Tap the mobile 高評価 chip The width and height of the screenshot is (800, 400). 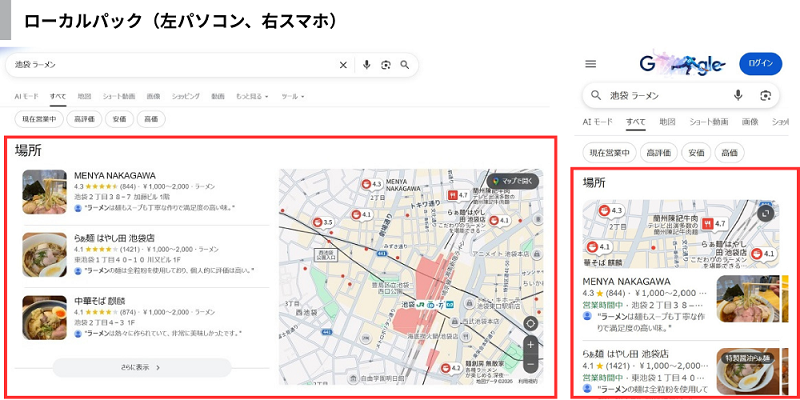tap(659, 153)
